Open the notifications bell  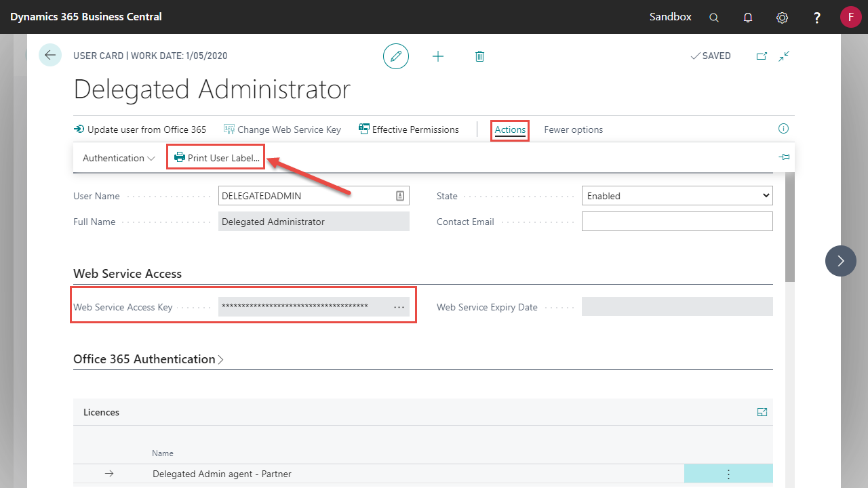tap(748, 18)
